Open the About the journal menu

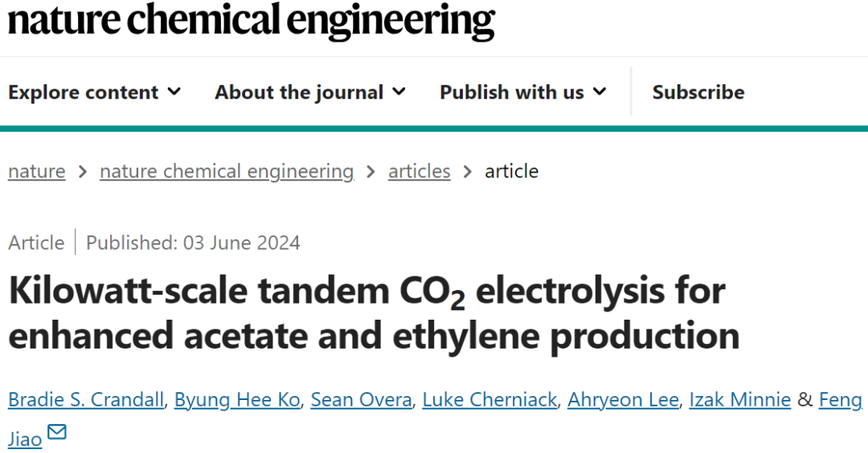[310, 92]
